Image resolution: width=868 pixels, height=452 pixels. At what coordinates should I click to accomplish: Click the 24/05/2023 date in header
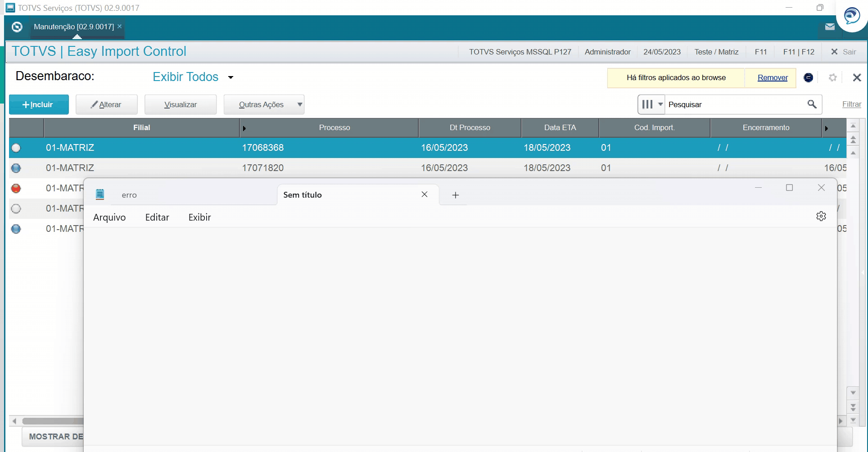point(662,52)
